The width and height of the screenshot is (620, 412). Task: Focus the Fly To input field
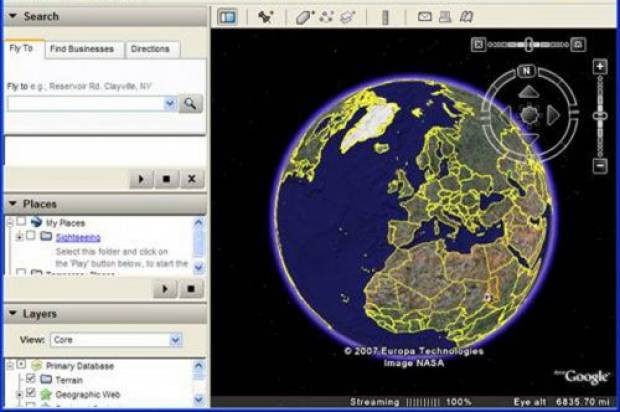pos(86,104)
